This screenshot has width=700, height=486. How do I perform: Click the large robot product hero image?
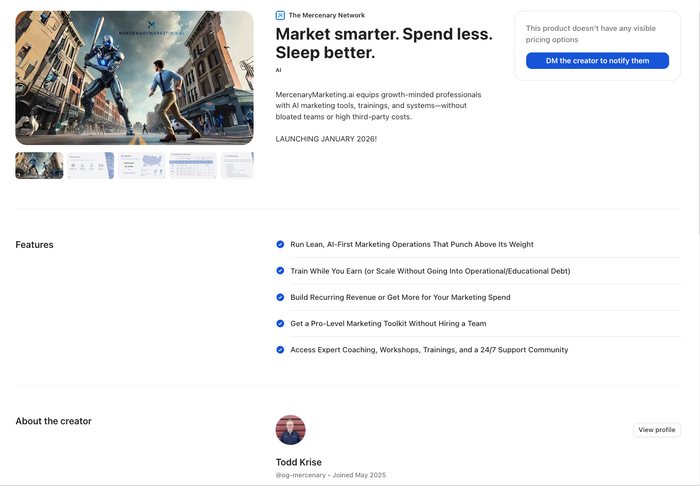tap(134, 78)
